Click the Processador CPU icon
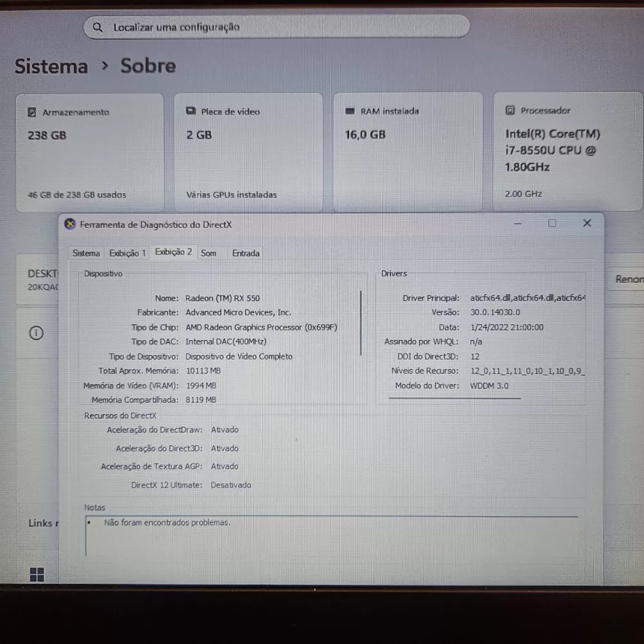The image size is (644, 644). pyautogui.click(x=509, y=110)
